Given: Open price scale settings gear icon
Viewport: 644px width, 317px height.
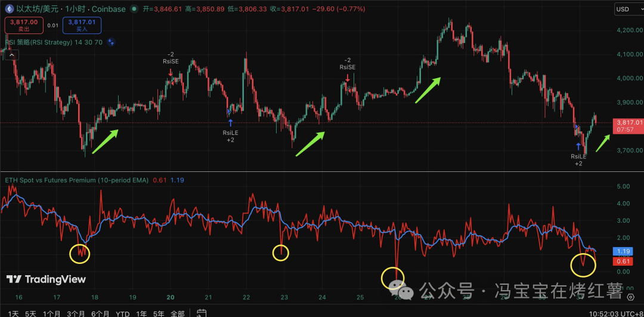Looking at the screenshot, I should point(630,297).
